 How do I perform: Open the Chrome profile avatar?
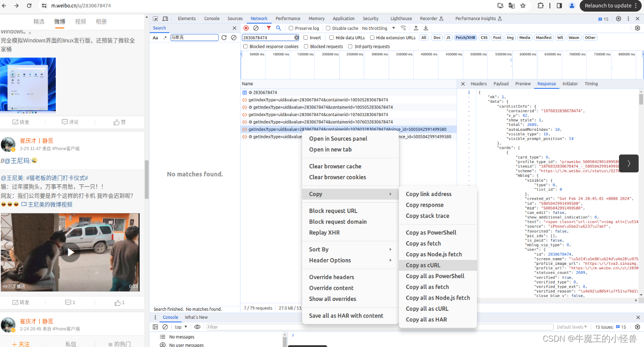click(x=572, y=6)
